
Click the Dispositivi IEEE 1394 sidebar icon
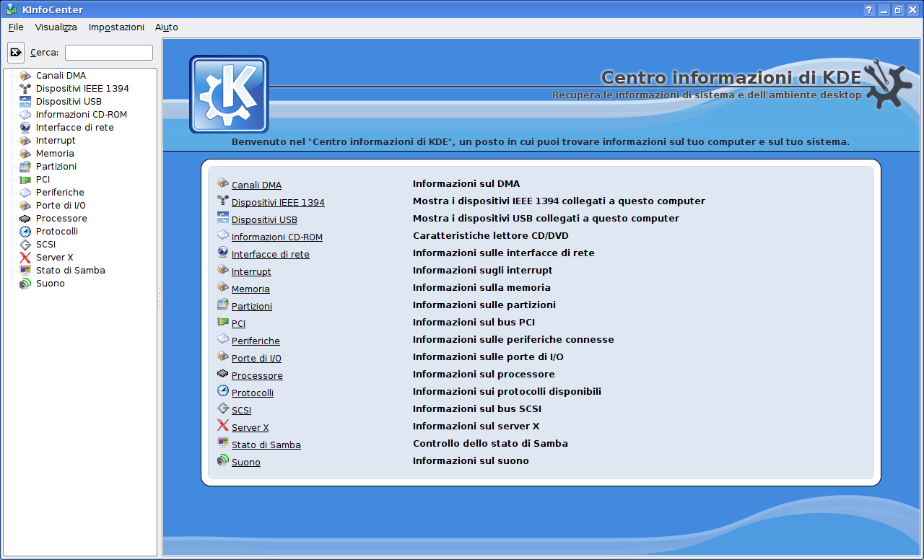pyautogui.click(x=25, y=89)
